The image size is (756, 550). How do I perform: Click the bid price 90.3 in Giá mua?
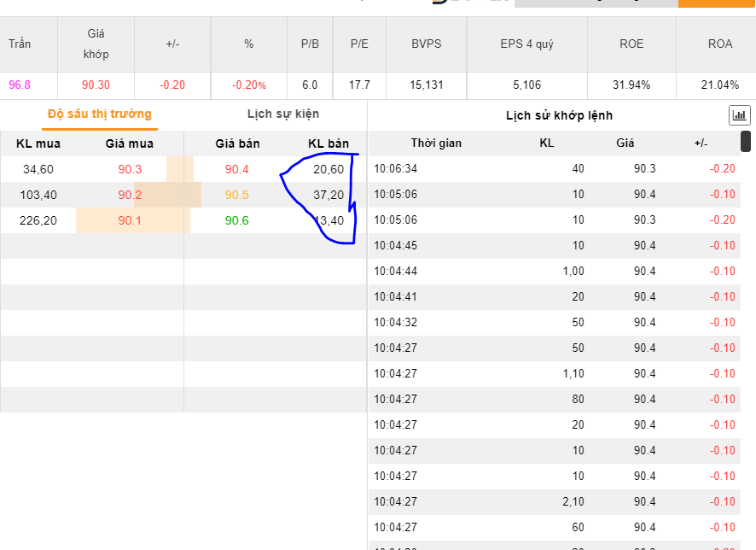130,170
